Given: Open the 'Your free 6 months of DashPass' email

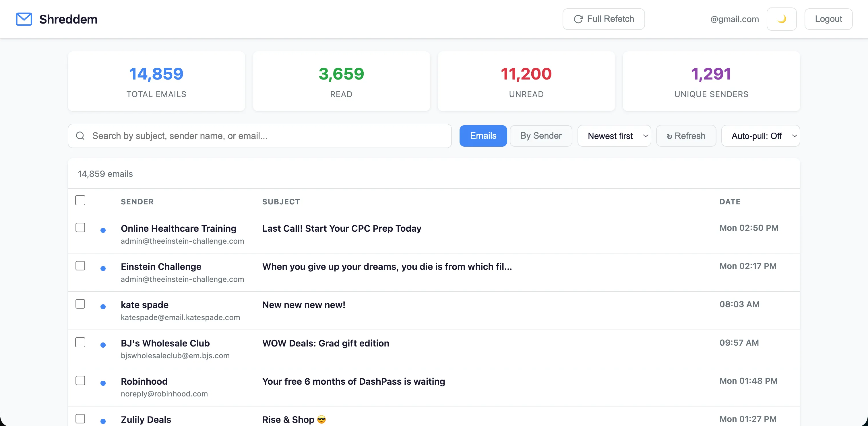Looking at the screenshot, I should coord(353,381).
